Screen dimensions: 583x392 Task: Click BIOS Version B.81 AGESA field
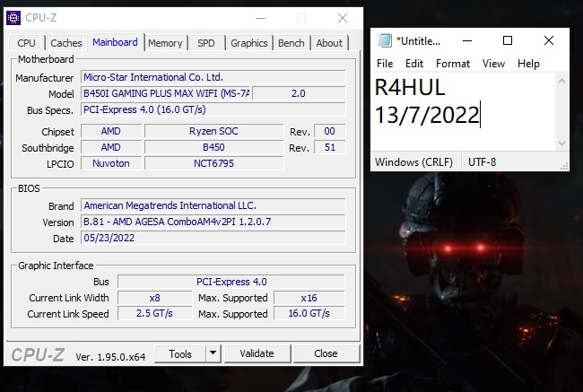[213, 222]
